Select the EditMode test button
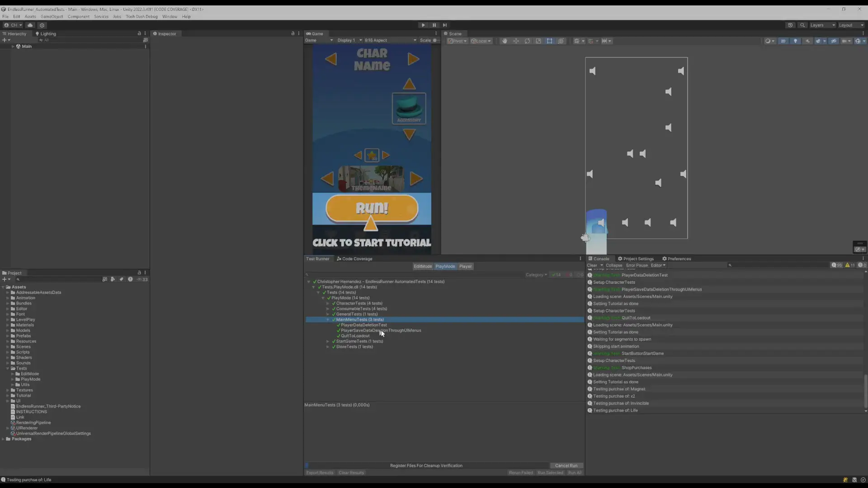868x488 pixels. click(x=423, y=267)
